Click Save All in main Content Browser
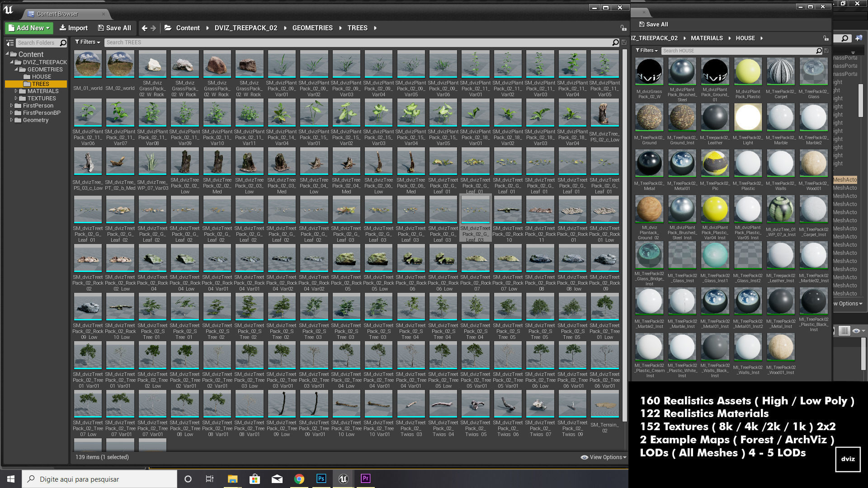The height and width of the screenshot is (488, 868). (114, 28)
